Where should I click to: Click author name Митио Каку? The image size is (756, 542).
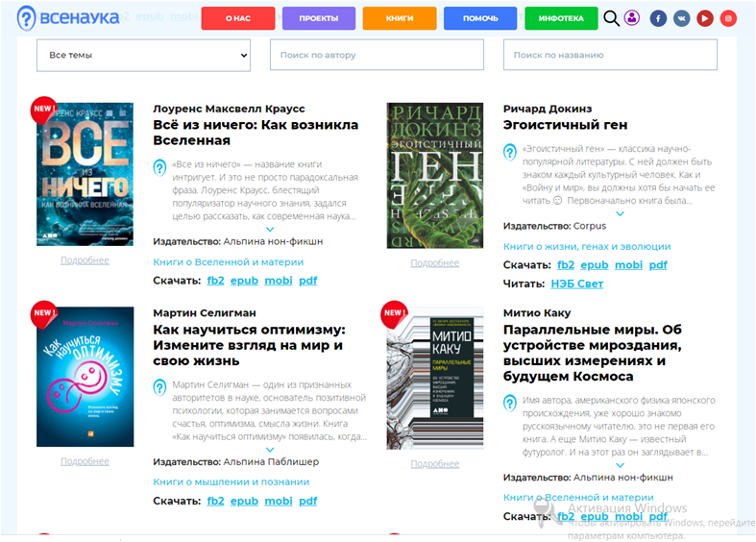coord(537,313)
